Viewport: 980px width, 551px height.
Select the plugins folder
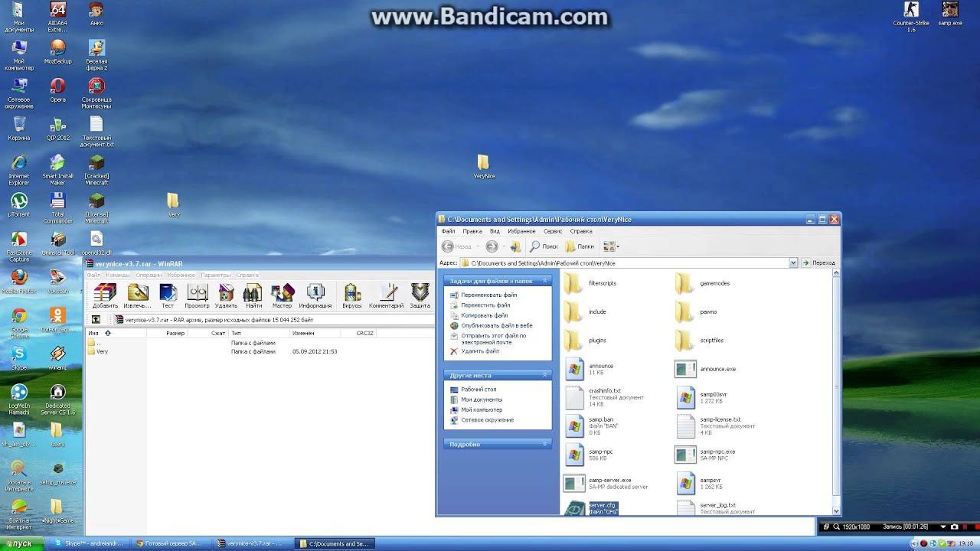click(x=586, y=341)
